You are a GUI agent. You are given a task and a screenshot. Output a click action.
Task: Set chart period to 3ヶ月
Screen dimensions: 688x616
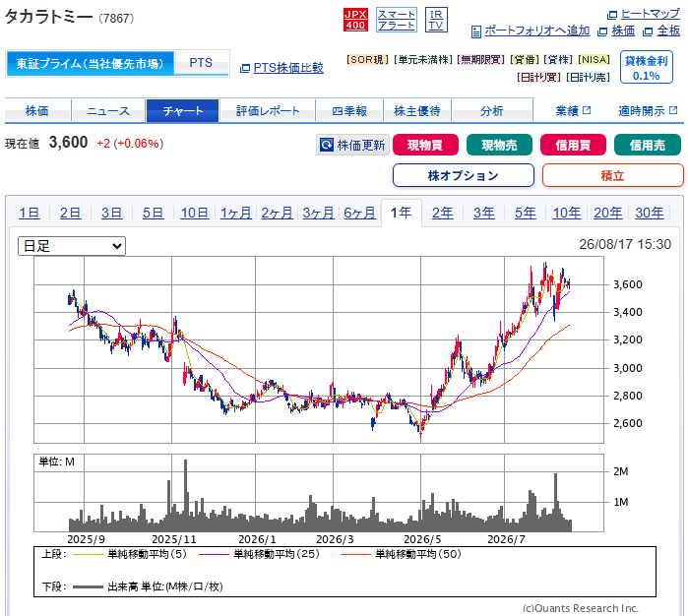(318, 213)
